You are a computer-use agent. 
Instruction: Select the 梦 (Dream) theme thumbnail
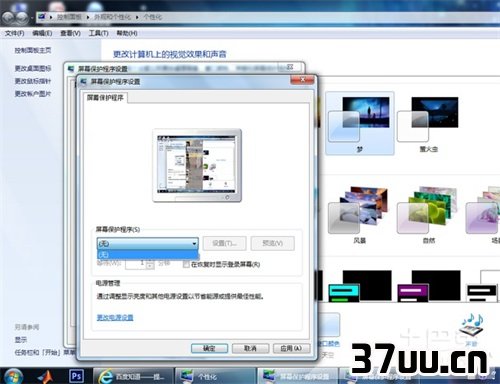coord(359,123)
